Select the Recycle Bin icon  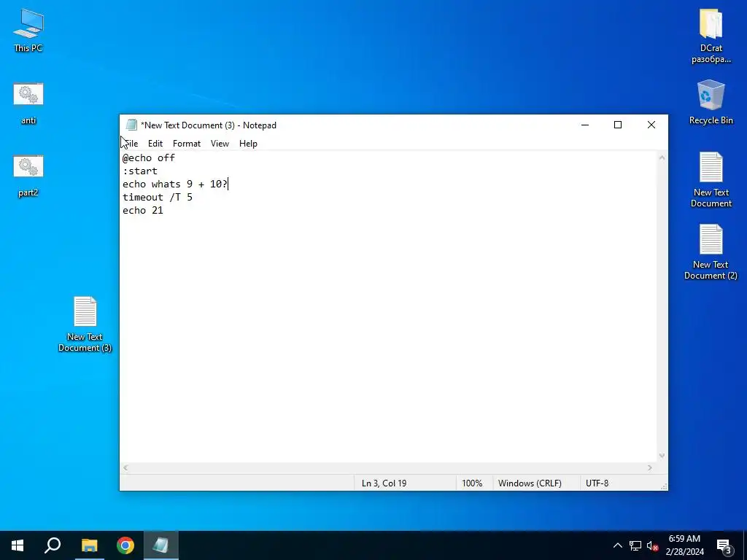pos(711,102)
